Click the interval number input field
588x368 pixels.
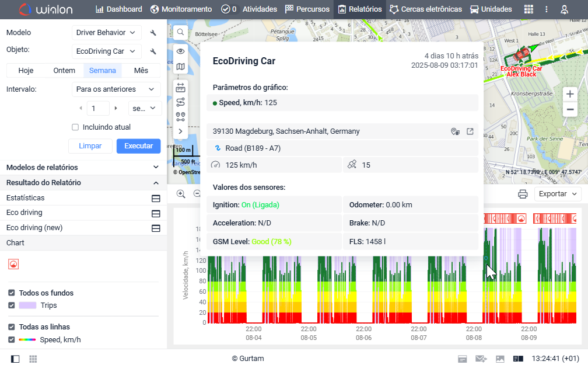98,109
